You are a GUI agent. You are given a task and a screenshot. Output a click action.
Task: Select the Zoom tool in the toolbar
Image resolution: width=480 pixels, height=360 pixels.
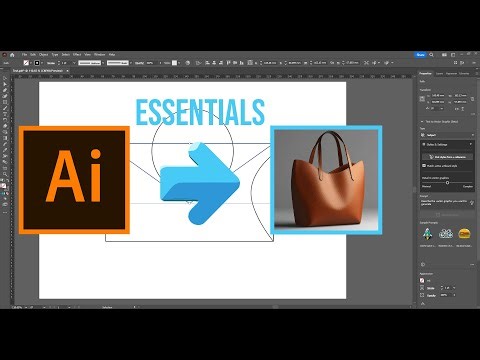pos(5,174)
